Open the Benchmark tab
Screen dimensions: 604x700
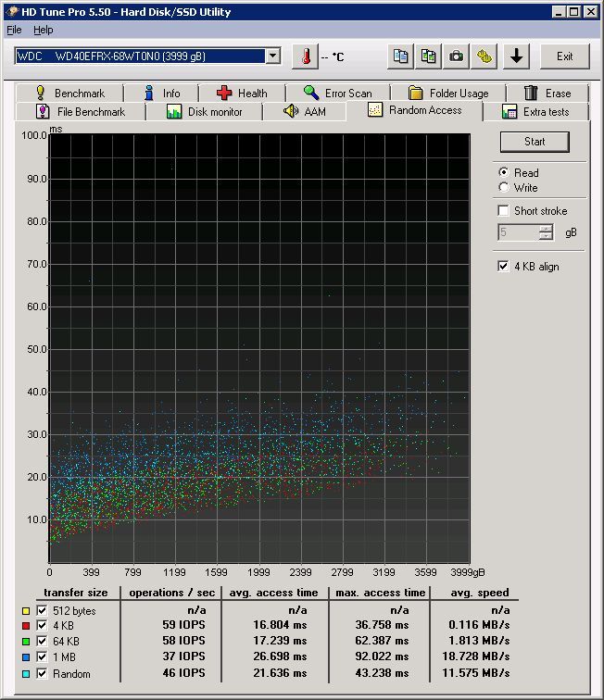point(70,94)
